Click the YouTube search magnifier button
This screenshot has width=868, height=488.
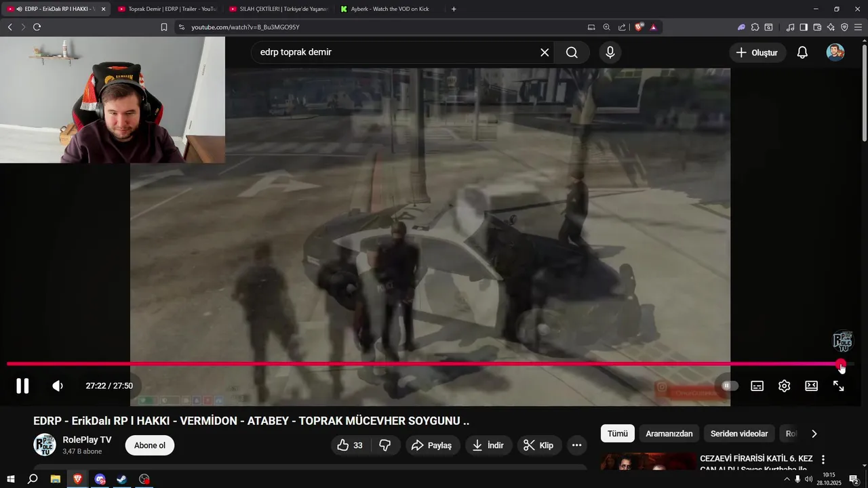(572, 52)
